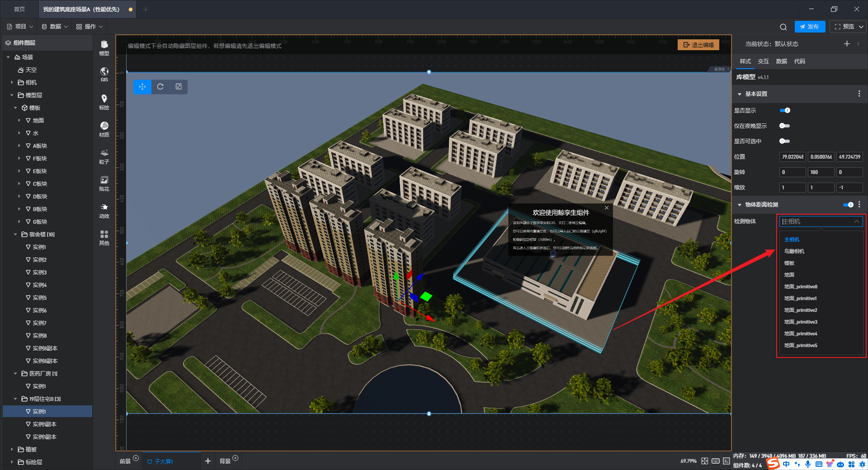Viewport: 868px width, 470px height.
Task: Toggle the 是否显示 switch
Action: [785, 110]
